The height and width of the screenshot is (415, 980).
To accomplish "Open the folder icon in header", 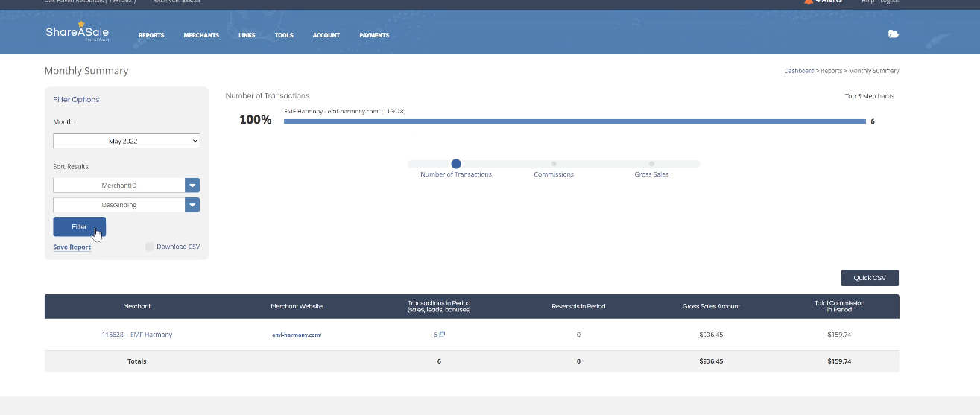I will pos(893,34).
